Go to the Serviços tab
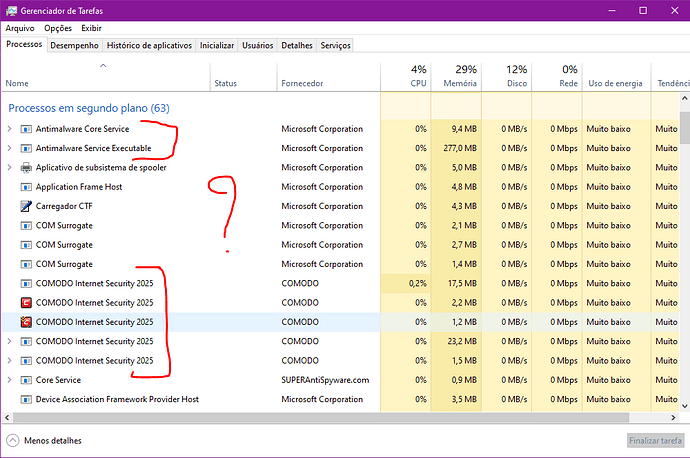The height and width of the screenshot is (458, 690). tap(335, 46)
